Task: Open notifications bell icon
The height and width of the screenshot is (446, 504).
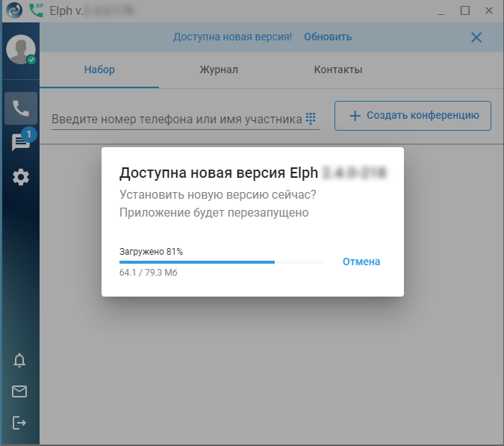Action: (x=19, y=360)
